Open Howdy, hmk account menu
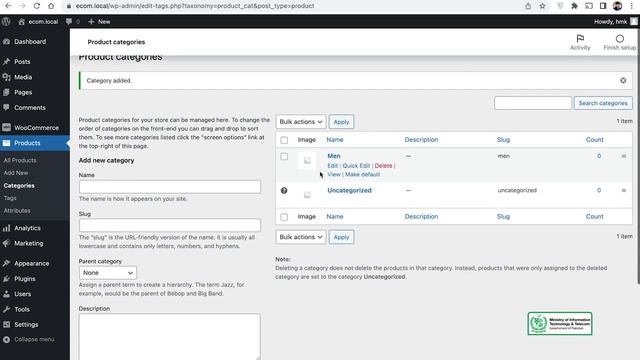Image resolution: width=640 pixels, height=360 pixels. pos(616,22)
